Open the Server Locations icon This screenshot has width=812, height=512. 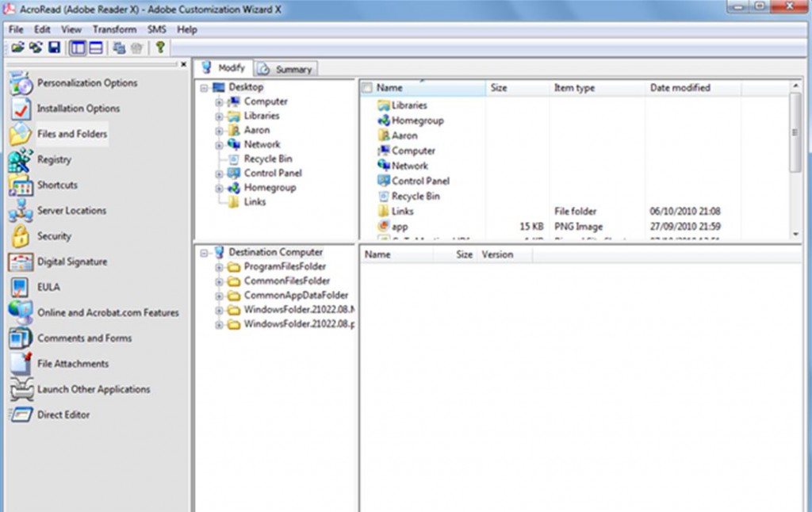tap(21, 211)
